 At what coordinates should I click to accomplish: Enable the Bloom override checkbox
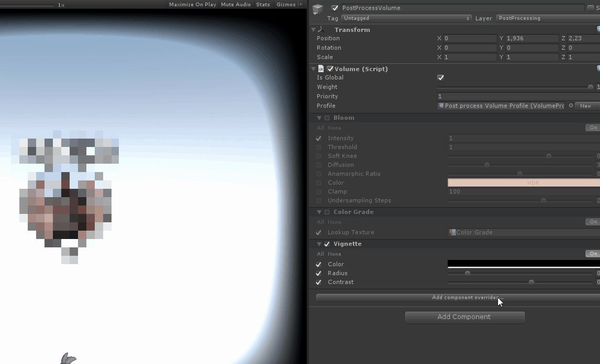coord(327,118)
